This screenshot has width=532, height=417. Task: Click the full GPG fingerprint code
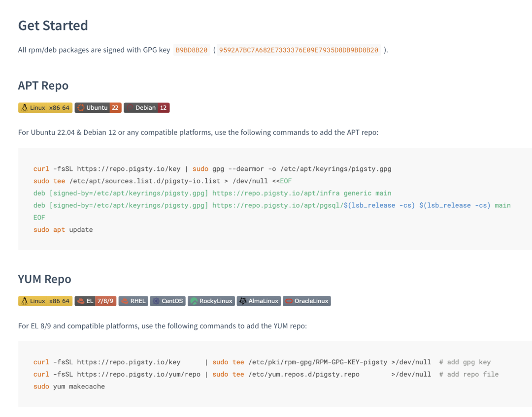coord(299,50)
